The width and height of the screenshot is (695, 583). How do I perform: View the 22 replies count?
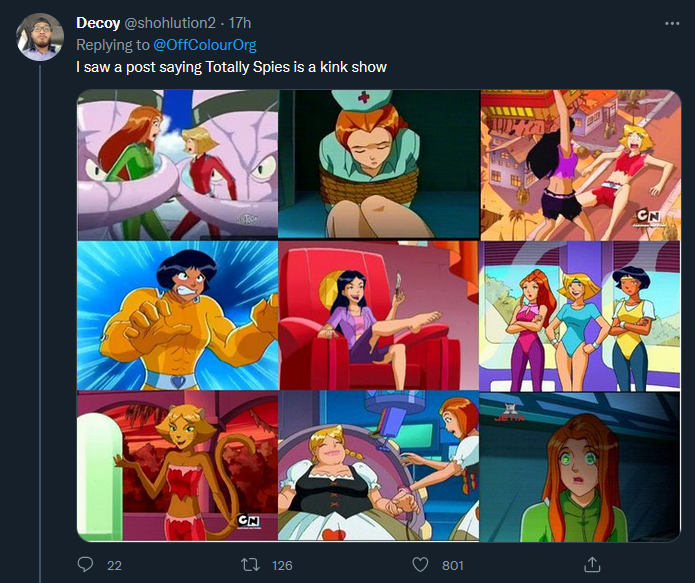click(x=114, y=565)
